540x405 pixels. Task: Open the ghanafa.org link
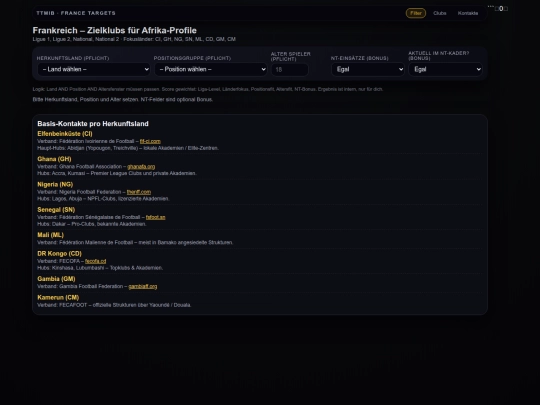[x=141, y=167]
